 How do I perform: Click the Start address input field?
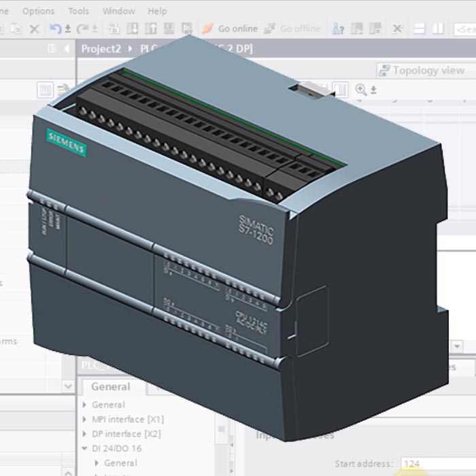pos(439,464)
